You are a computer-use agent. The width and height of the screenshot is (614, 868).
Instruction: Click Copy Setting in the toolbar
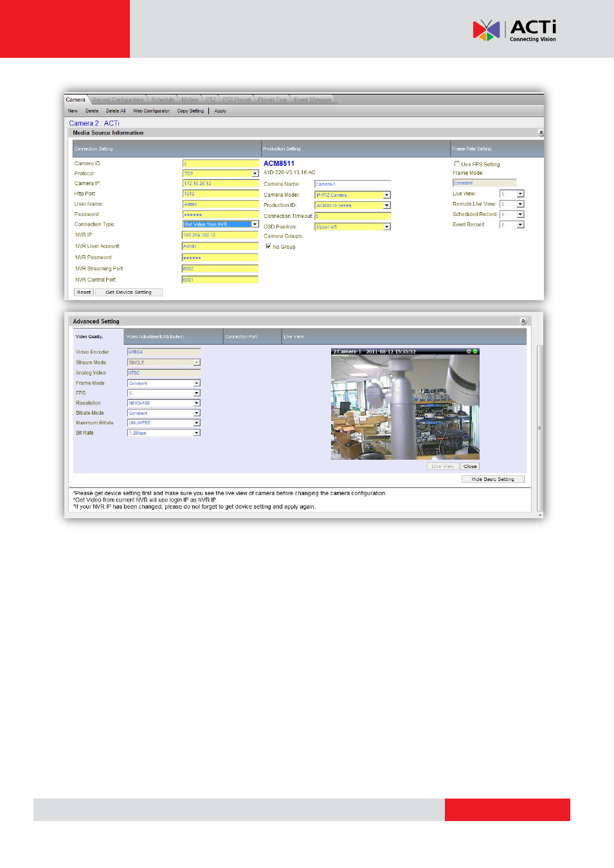click(190, 111)
